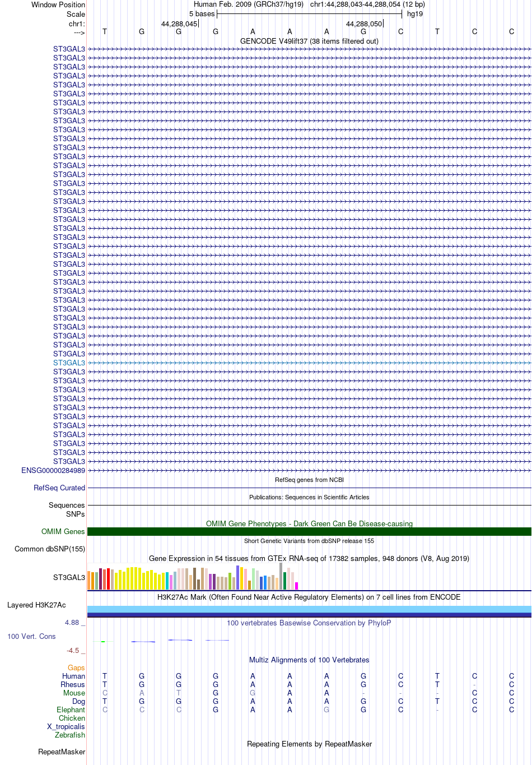Image resolution: width=532 pixels, height=765 pixels.
Task: Click the Multiz Alignments of 100 Vertebrates title
Action: coord(309,660)
